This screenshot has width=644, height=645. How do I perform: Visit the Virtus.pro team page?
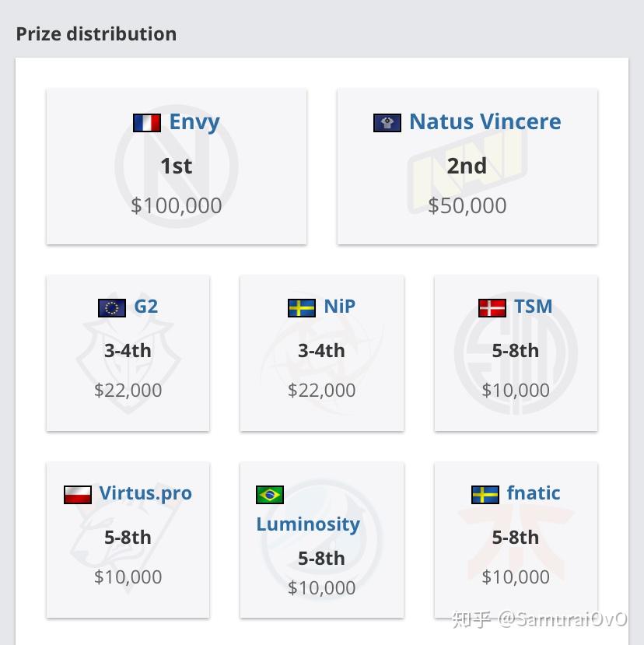(145, 493)
